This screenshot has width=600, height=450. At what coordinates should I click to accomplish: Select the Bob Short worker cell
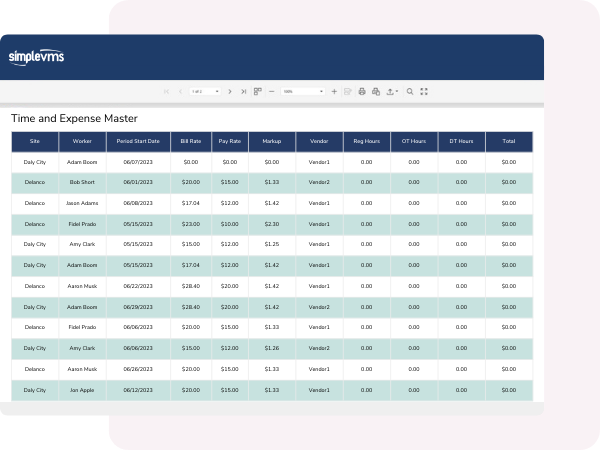82,182
